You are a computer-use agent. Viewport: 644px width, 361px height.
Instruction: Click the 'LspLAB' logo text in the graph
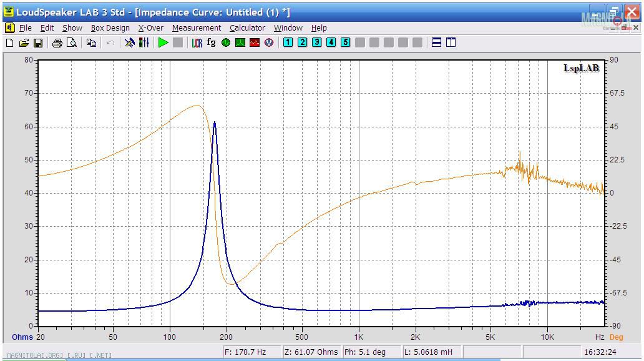click(x=581, y=68)
